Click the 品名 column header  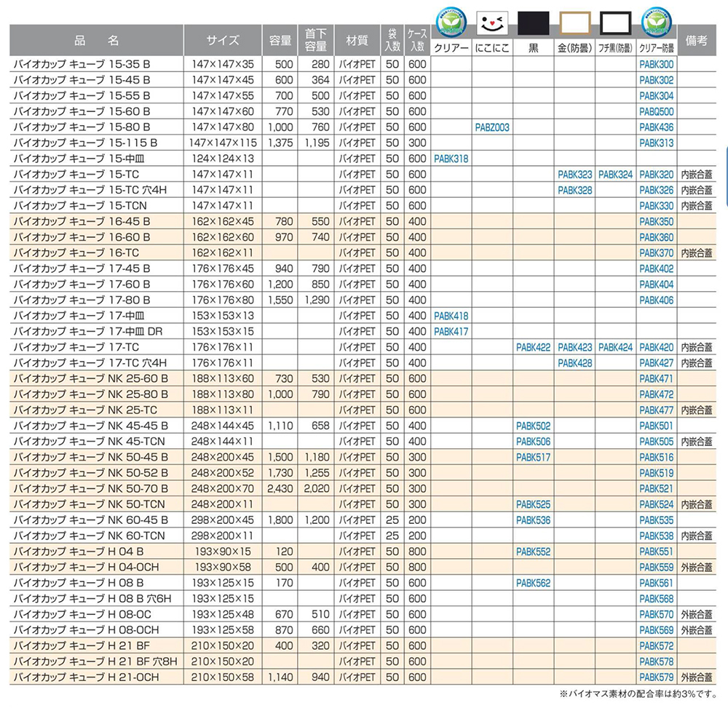coord(97,40)
